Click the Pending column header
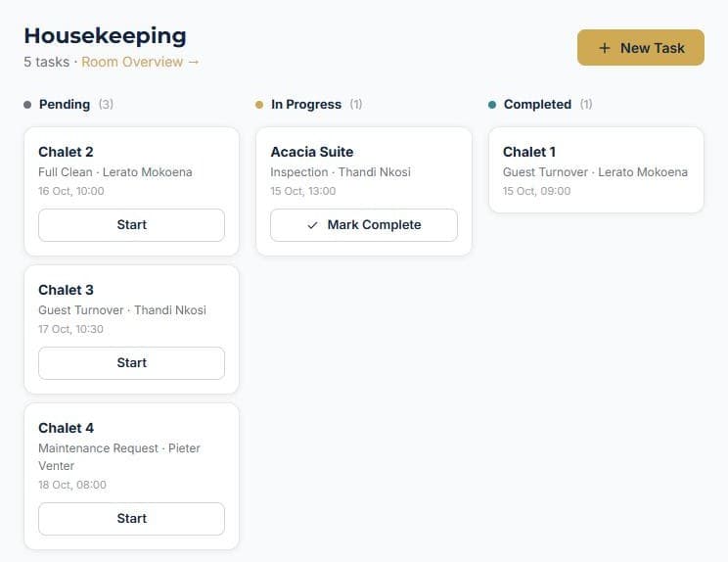 (x=65, y=105)
